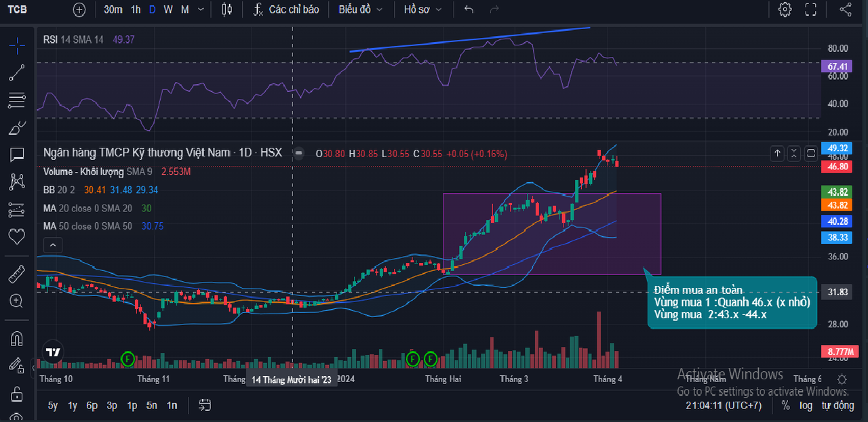Set range to 1n

coord(172,405)
